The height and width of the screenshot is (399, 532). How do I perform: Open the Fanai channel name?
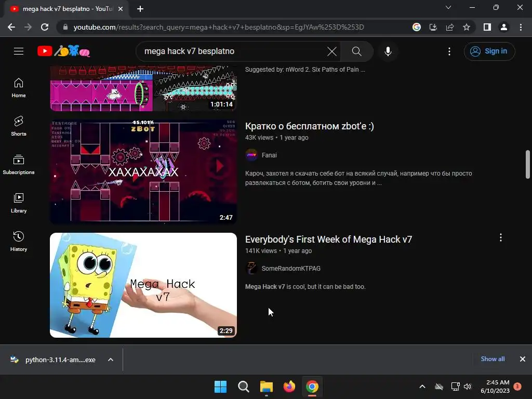tap(270, 155)
